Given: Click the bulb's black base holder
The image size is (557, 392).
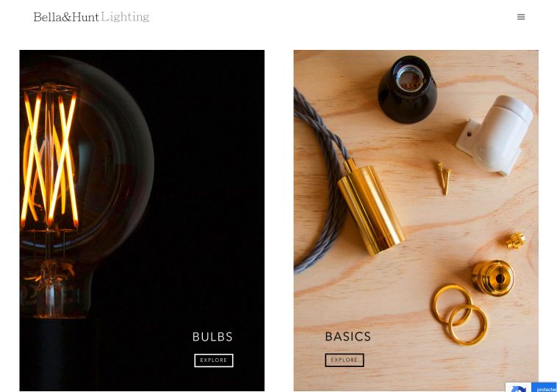Looking at the screenshot, I should [x=59, y=353].
